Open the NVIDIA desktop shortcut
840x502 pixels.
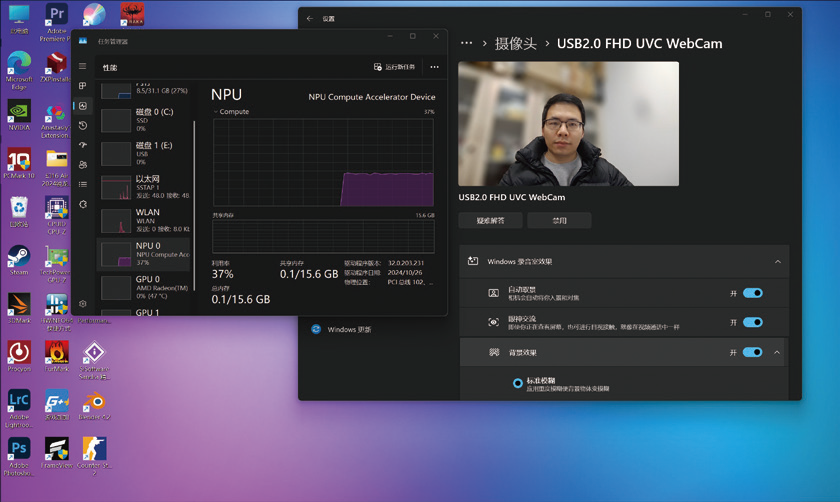(x=19, y=115)
